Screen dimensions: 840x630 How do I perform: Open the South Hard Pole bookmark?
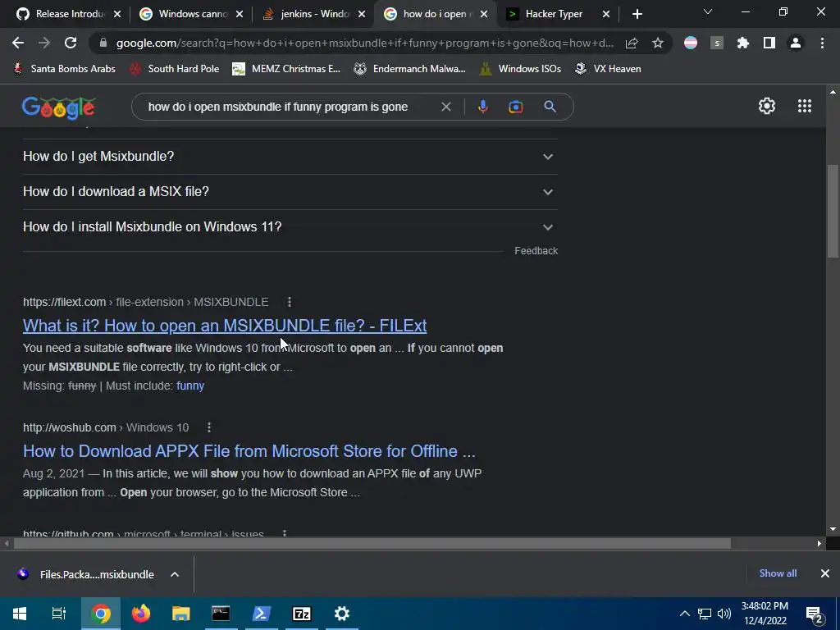coord(175,69)
